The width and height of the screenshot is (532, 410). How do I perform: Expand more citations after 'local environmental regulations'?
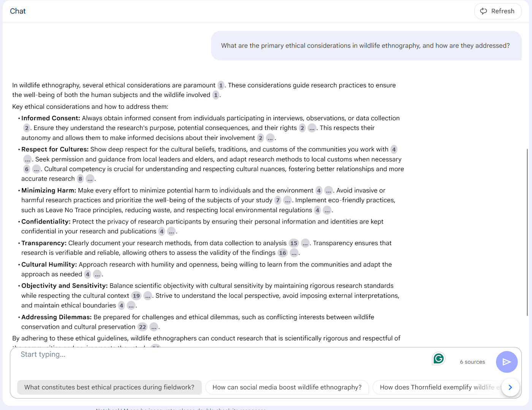coord(327,210)
